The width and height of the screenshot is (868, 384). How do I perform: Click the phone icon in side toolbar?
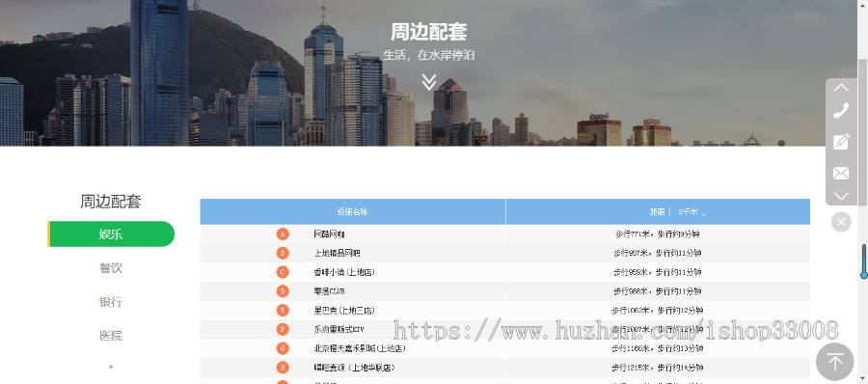[x=841, y=110]
